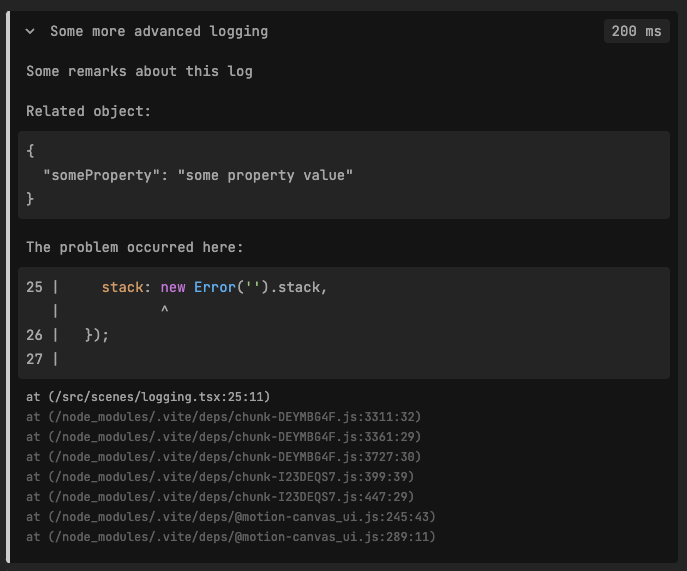Open stack link chunk-DEYMBG4F.js:3361:29

click(x=223, y=437)
